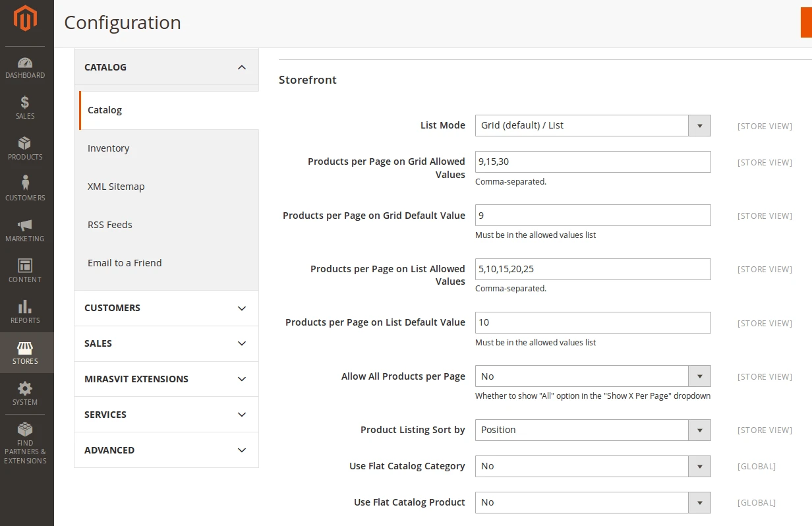Open the Dashboard from the sidebar
The height and width of the screenshot is (526, 812).
pyautogui.click(x=25, y=69)
